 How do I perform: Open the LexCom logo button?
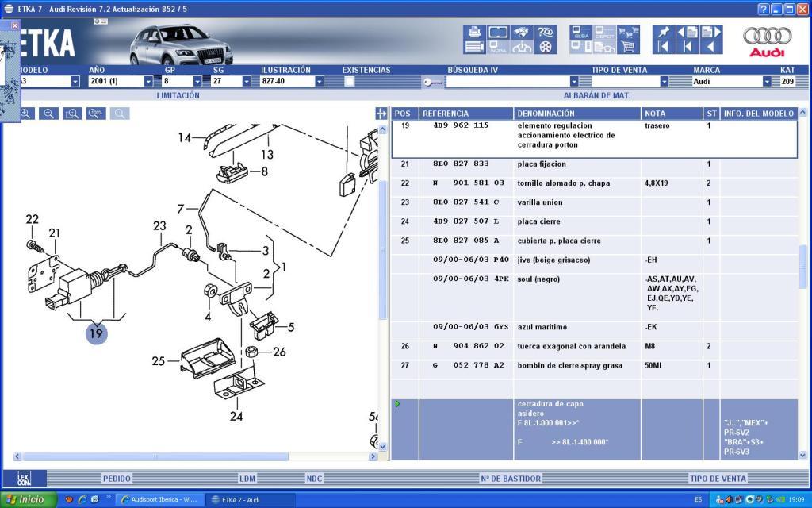pos(25,479)
